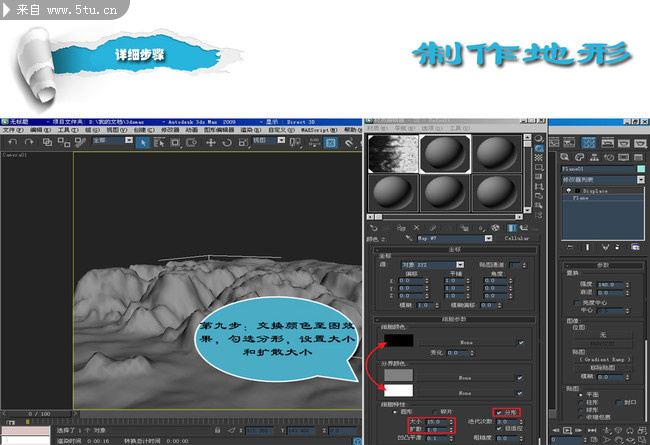Click the Undo arrow in main toolbar
This screenshot has height=445, width=650.
click(x=14, y=143)
